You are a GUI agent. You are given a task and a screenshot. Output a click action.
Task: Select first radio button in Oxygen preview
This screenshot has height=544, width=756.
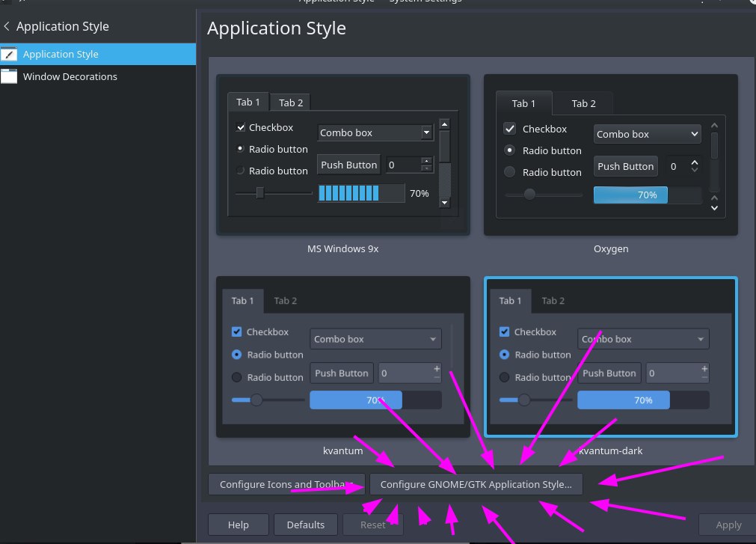(510, 150)
